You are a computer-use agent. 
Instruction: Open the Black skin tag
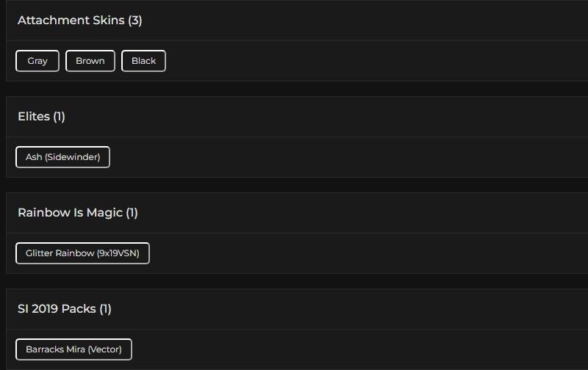click(143, 61)
